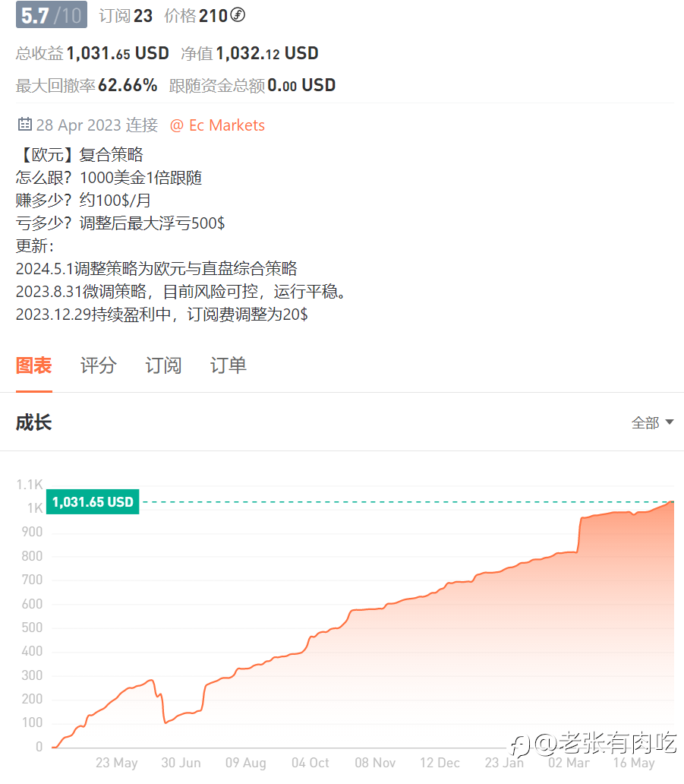Click the 净值 1,032.12 USD value
Viewport: 684px width, 784px height.
[267, 53]
